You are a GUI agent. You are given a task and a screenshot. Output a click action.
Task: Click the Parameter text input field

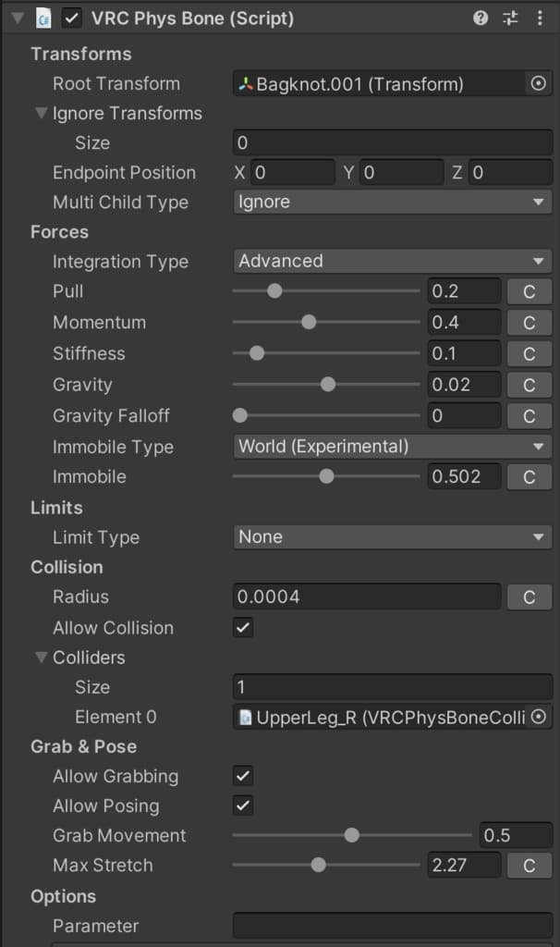click(393, 926)
